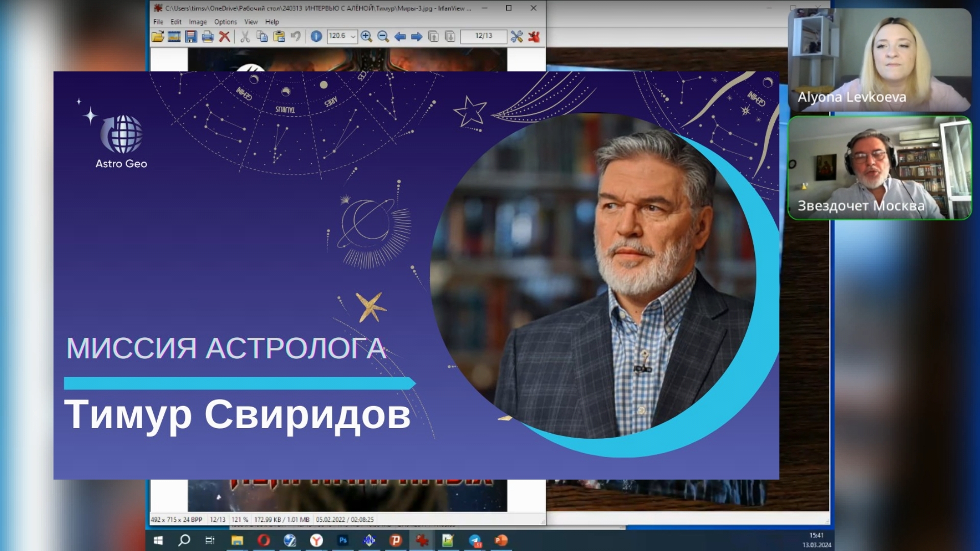Zoom in using the magnifier plus icon

(x=366, y=36)
